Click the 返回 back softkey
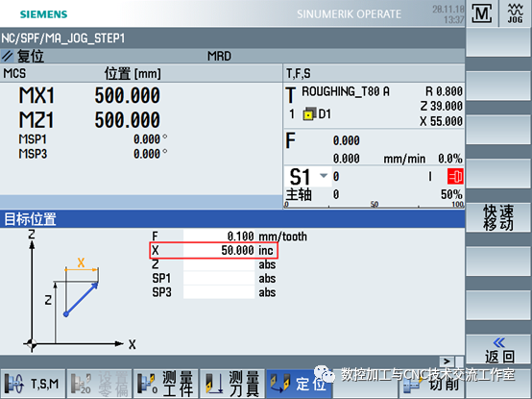532x399 pixels. tap(498, 350)
